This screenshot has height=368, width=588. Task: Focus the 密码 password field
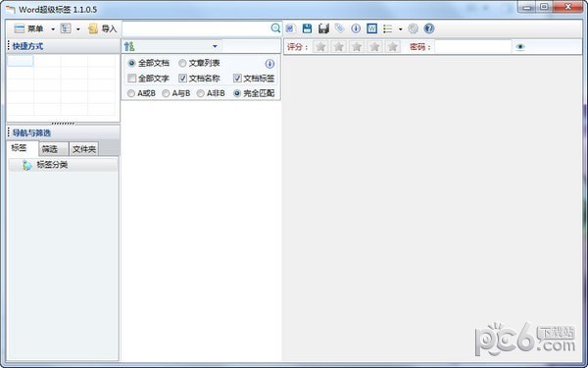(473, 47)
